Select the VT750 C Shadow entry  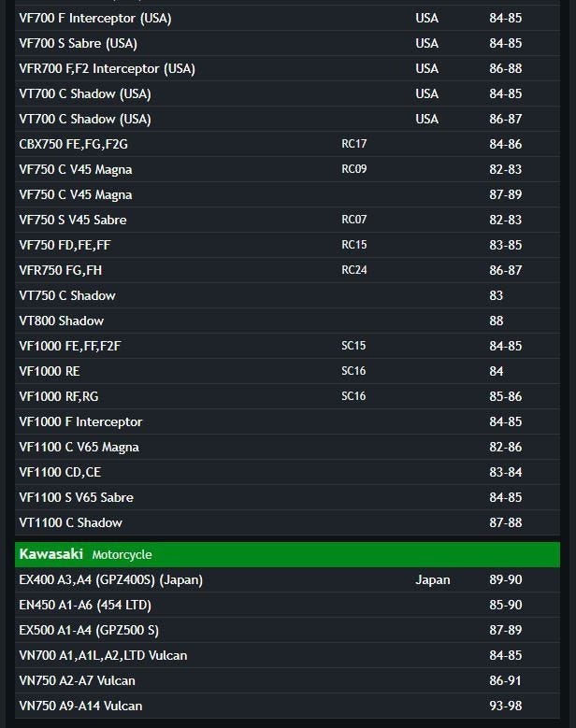point(67,295)
